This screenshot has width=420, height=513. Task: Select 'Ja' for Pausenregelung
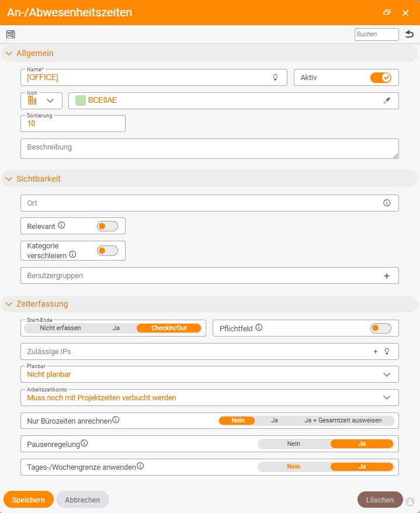362,443
